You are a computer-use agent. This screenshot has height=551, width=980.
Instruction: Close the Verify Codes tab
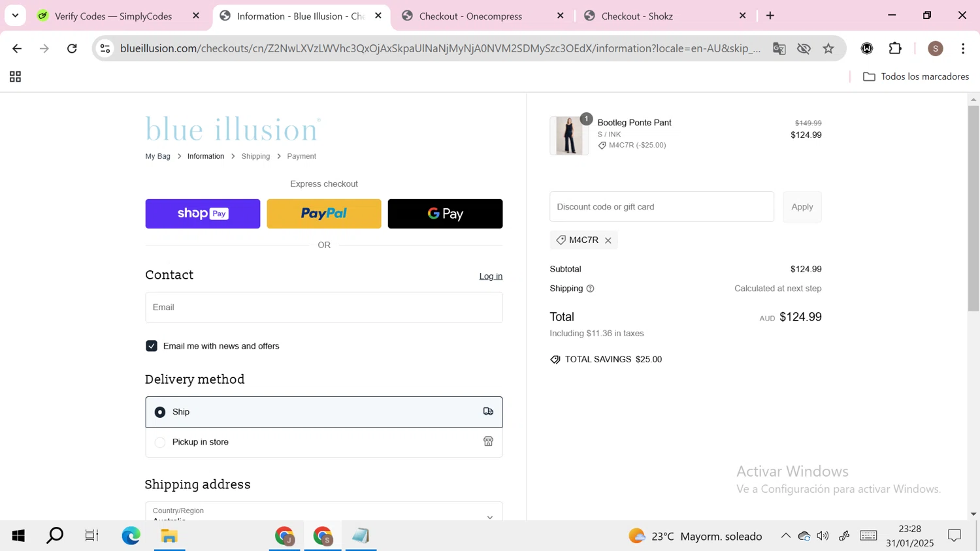(x=196, y=16)
